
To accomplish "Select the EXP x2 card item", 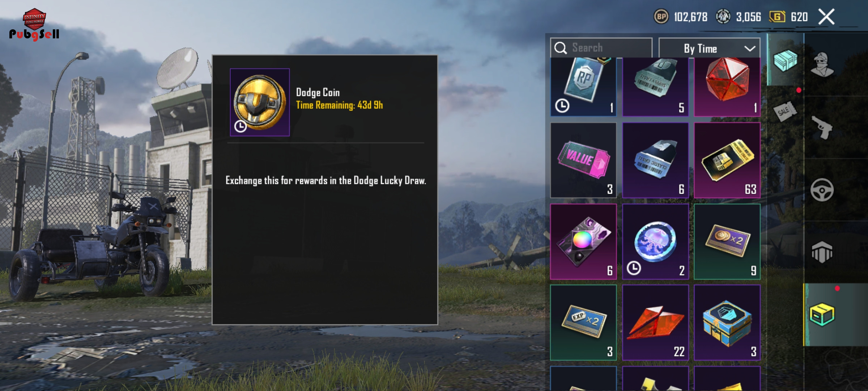I will pyautogui.click(x=583, y=323).
